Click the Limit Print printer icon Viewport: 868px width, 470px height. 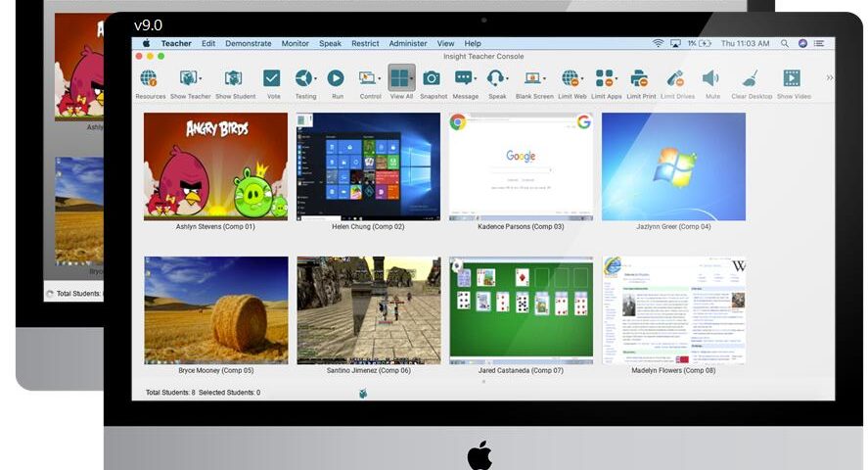pyautogui.click(x=638, y=79)
